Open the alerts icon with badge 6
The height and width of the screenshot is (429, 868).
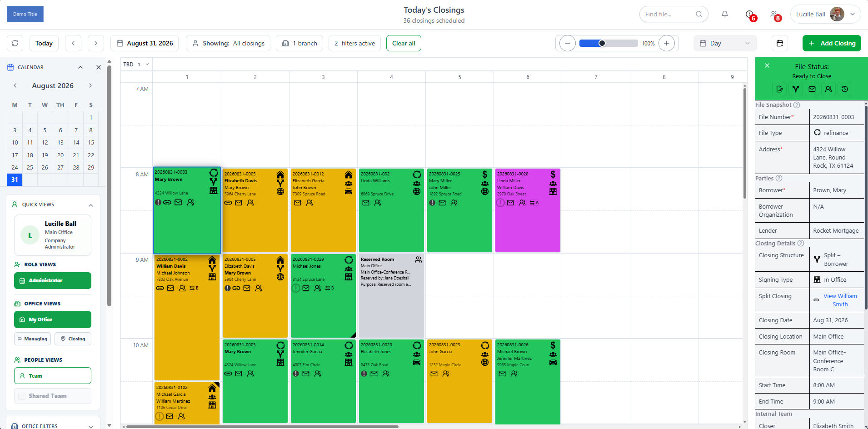(750, 15)
